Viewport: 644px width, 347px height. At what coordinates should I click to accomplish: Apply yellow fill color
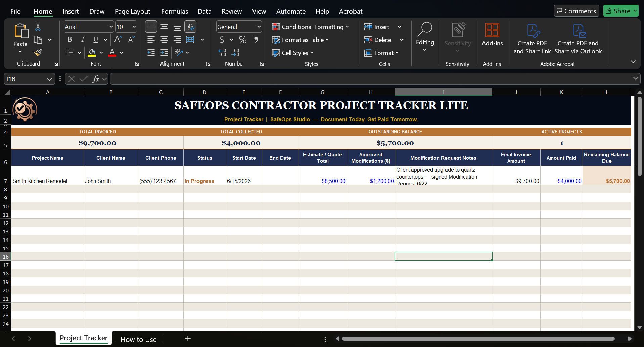click(92, 53)
